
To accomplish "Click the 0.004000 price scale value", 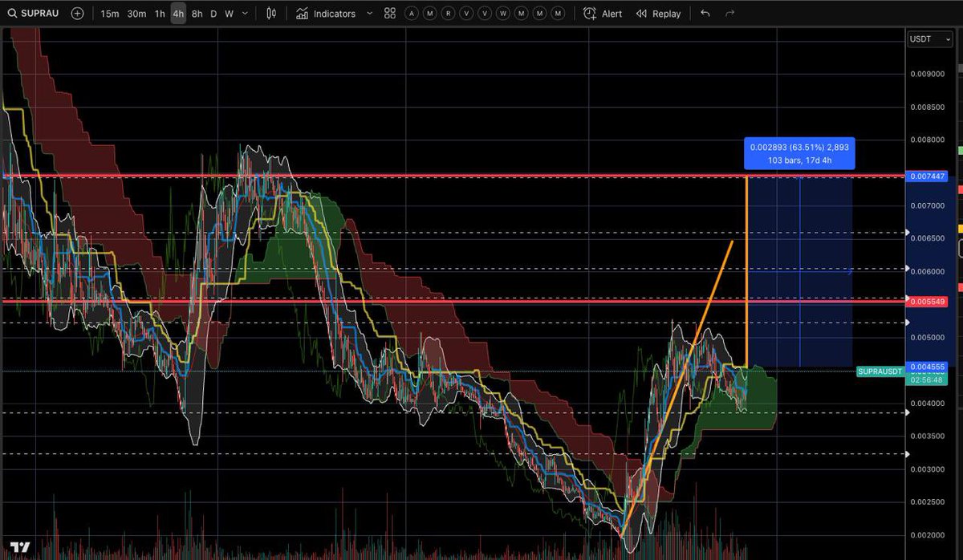I will (927, 403).
